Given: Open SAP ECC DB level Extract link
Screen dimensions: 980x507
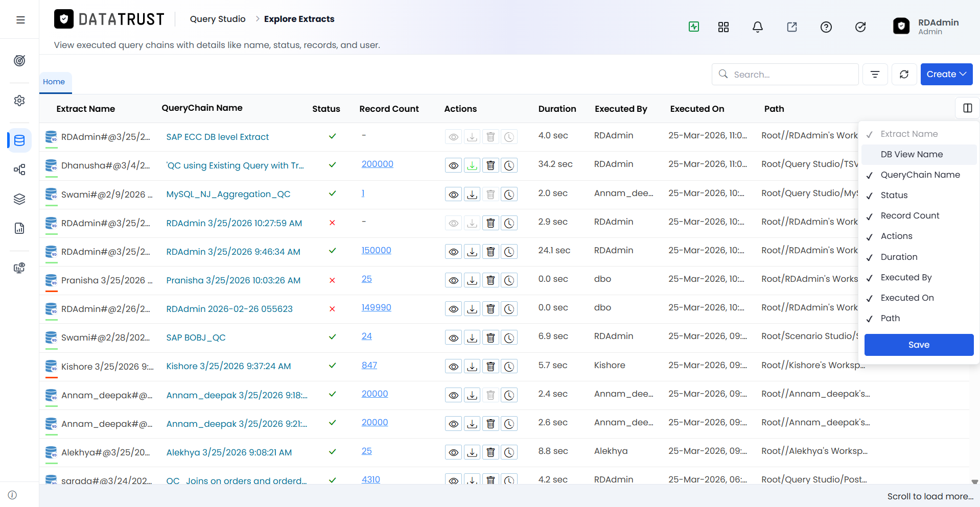Looking at the screenshot, I should 217,137.
